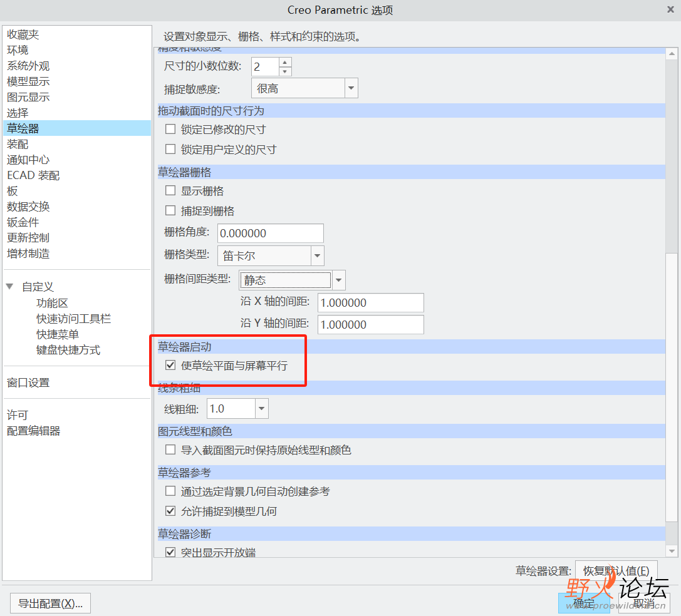
Task: Uncheck 突出显示开放端
Action: [170, 552]
